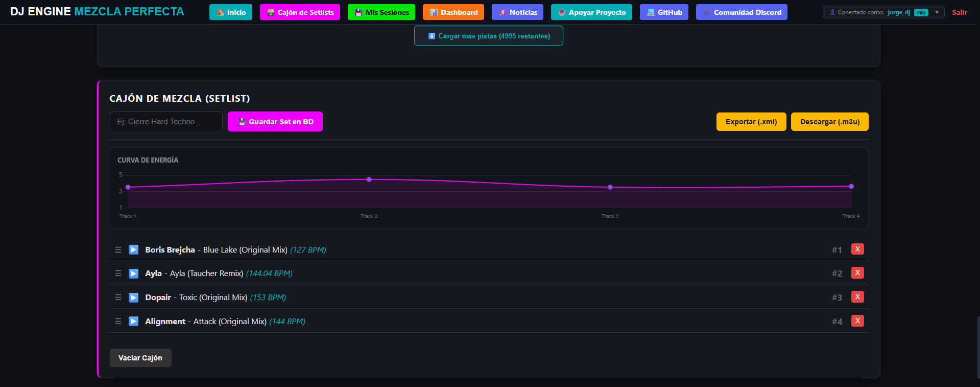
Task: Click the drag handle of the Alignment track
Action: coord(118,321)
